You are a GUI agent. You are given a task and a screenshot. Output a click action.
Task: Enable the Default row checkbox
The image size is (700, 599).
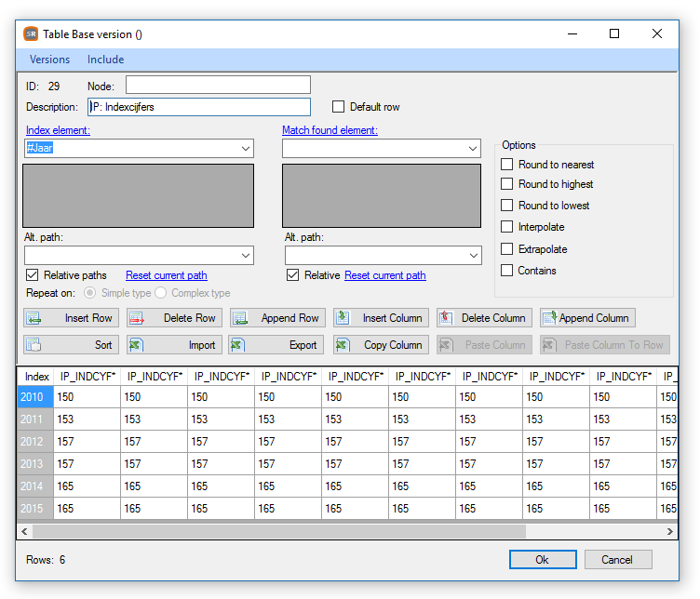pyautogui.click(x=339, y=107)
